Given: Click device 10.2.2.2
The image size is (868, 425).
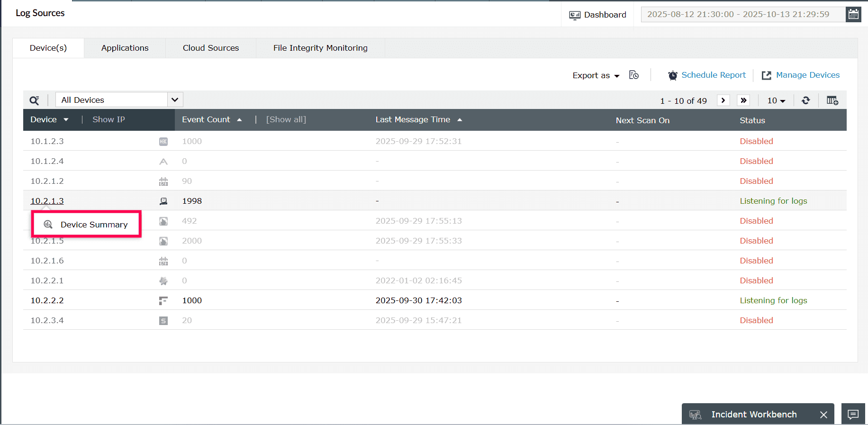Looking at the screenshot, I should tap(47, 300).
